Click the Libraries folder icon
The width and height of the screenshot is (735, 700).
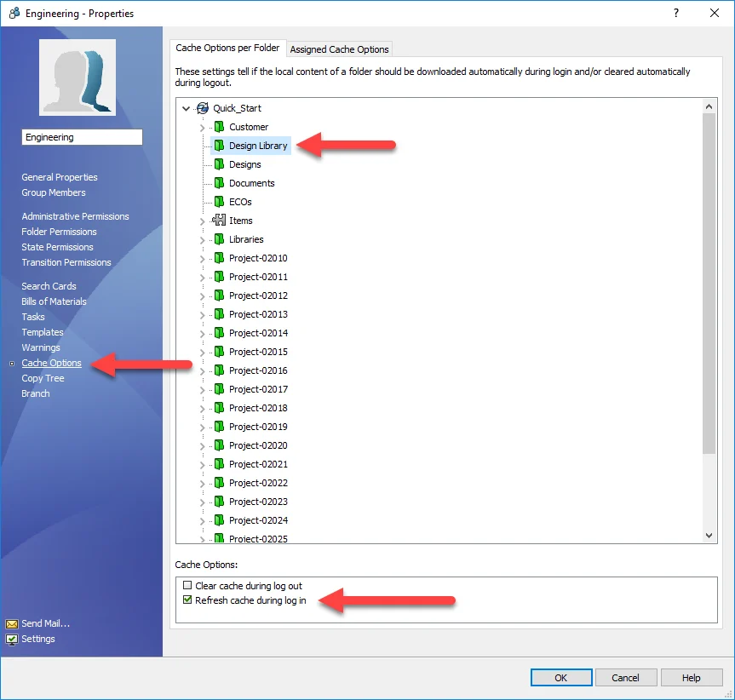[219, 239]
